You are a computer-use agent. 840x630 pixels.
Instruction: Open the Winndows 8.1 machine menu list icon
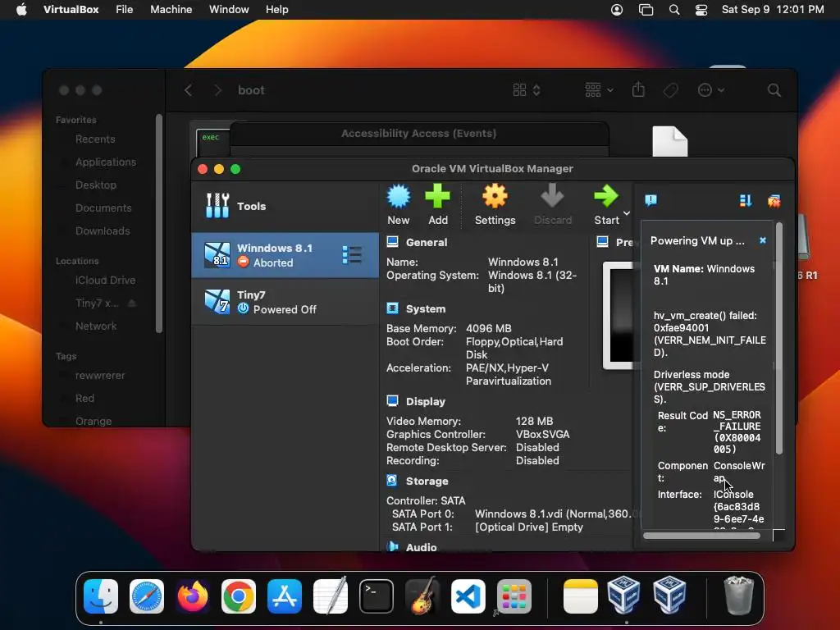click(352, 255)
